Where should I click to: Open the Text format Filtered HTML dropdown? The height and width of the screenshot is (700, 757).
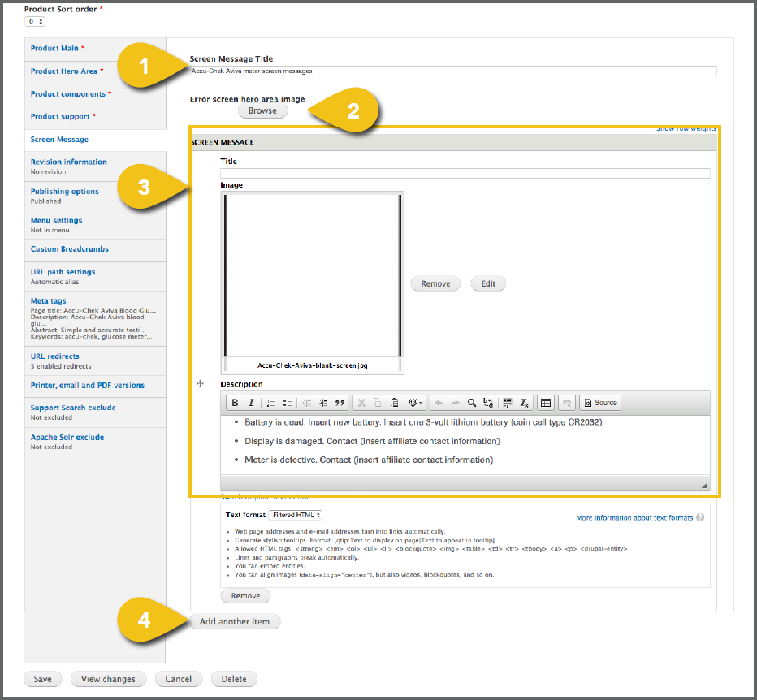(295, 515)
